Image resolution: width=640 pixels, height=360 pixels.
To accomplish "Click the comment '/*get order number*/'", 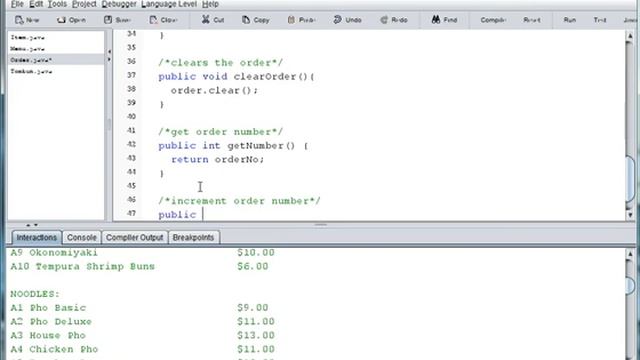I will (220, 132).
